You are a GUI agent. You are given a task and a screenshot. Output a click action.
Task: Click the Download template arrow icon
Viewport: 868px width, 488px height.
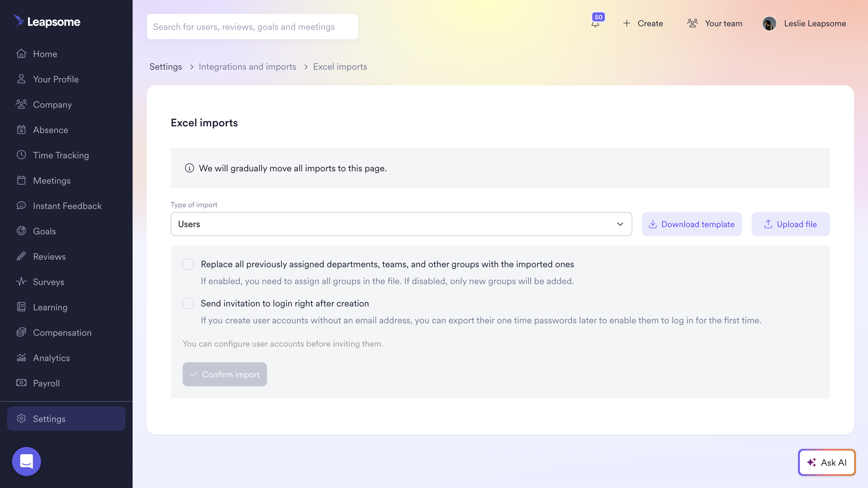653,224
